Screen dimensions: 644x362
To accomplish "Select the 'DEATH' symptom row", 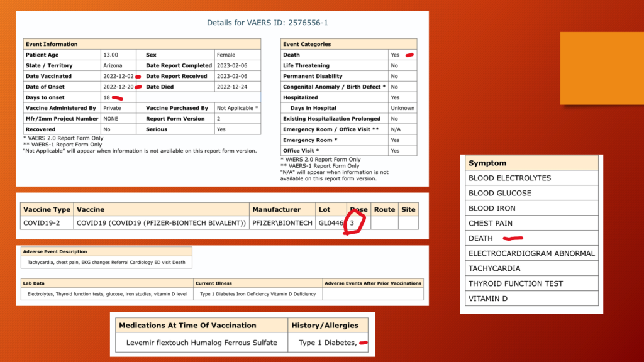I will tap(481, 238).
